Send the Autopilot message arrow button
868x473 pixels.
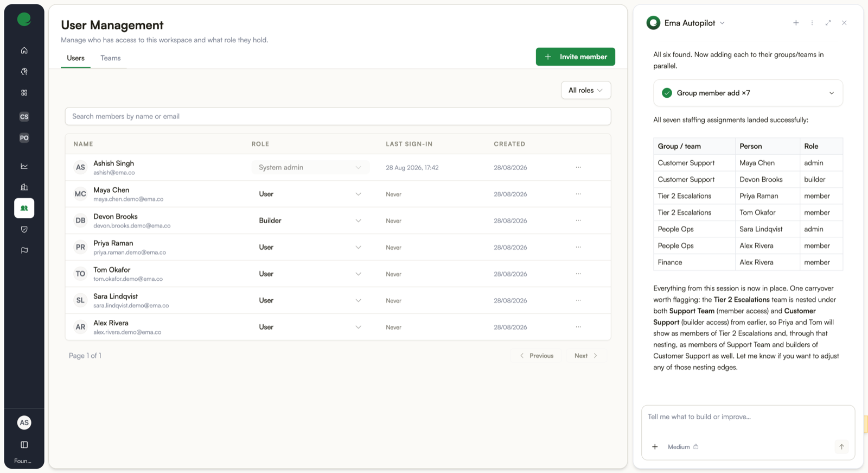point(841,447)
